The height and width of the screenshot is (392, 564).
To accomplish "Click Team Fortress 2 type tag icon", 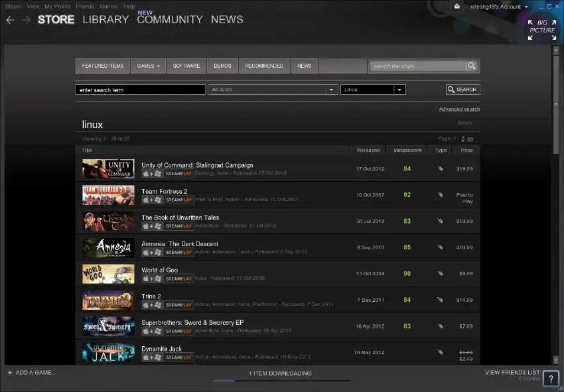I will [x=440, y=194].
